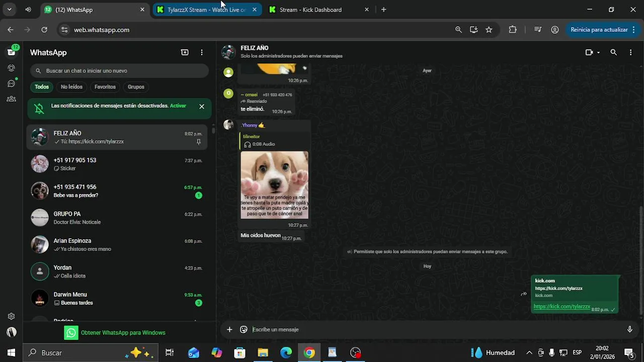Start a new chat with plus icon
This screenshot has width=644, height=362.
click(185, 52)
